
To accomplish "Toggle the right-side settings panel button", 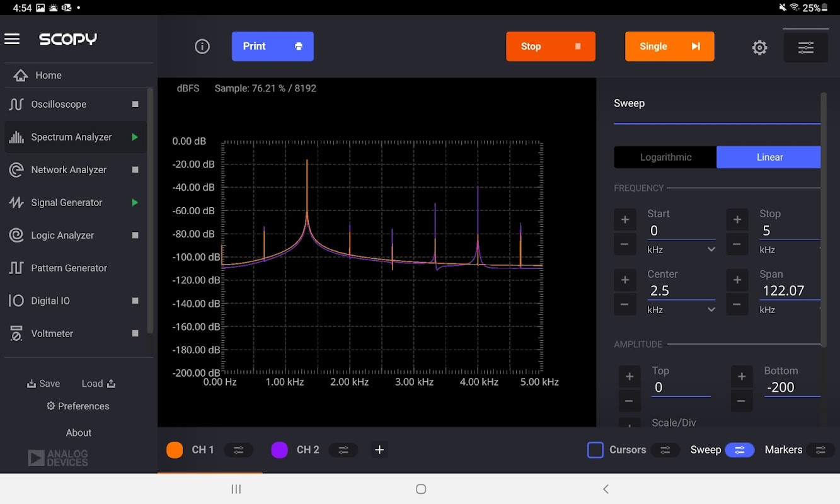I will [806, 47].
